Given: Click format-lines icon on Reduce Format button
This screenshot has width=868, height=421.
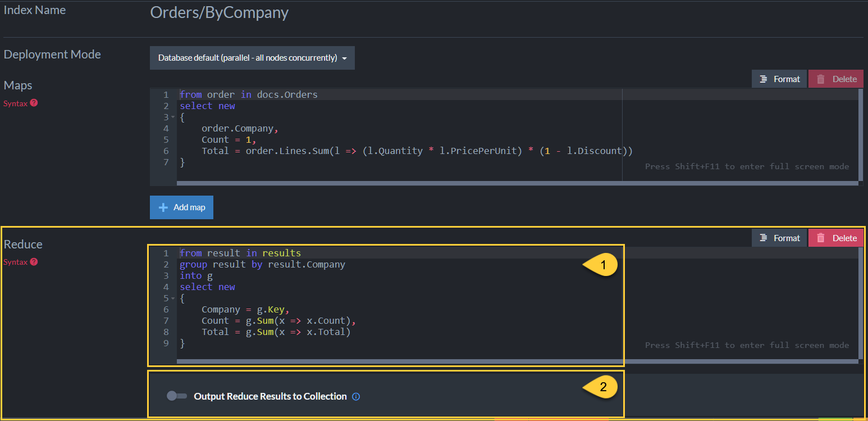Looking at the screenshot, I should [x=764, y=238].
